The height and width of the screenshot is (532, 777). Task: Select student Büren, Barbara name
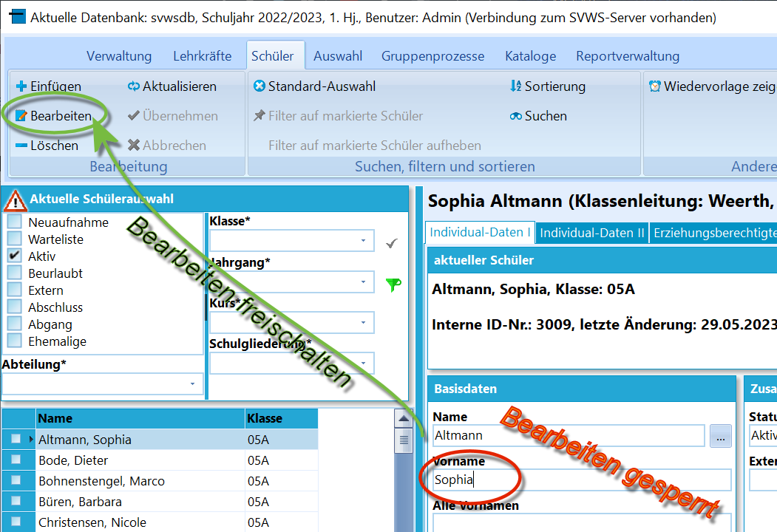click(x=81, y=502)
